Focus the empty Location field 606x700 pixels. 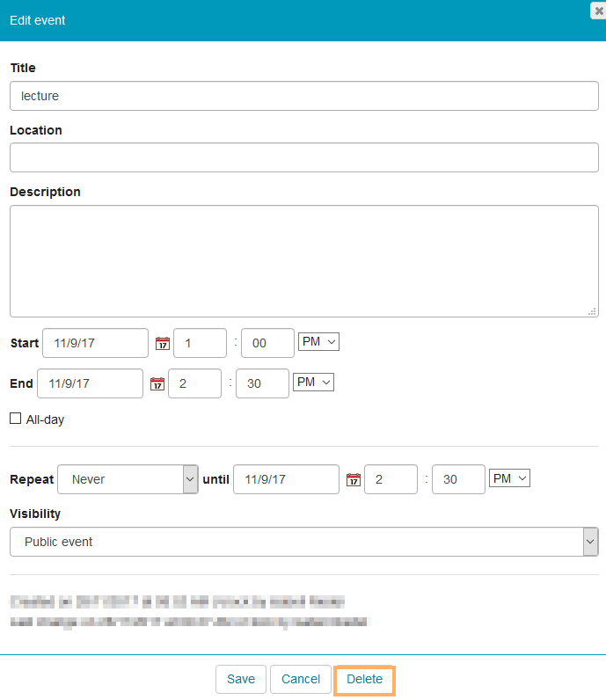303,157
